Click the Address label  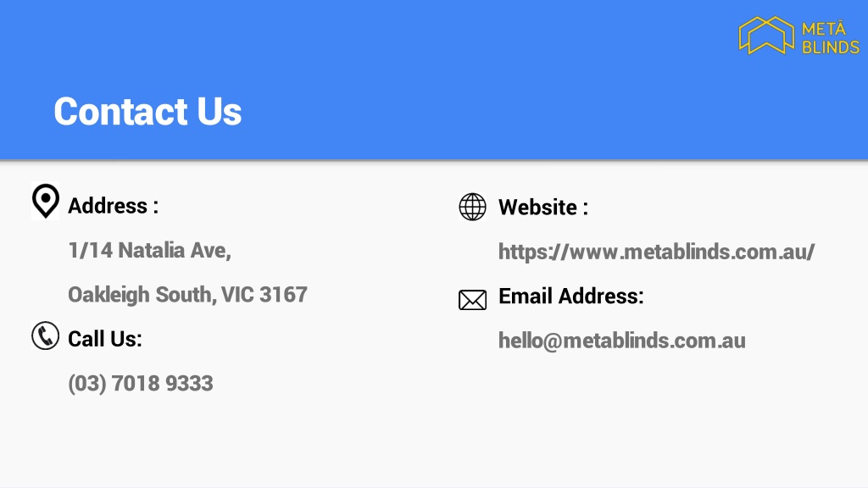coord(113,206)
